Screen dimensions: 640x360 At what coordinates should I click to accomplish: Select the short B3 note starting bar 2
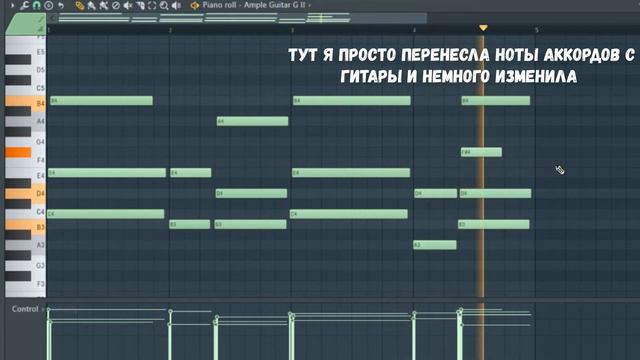[189, 224]
